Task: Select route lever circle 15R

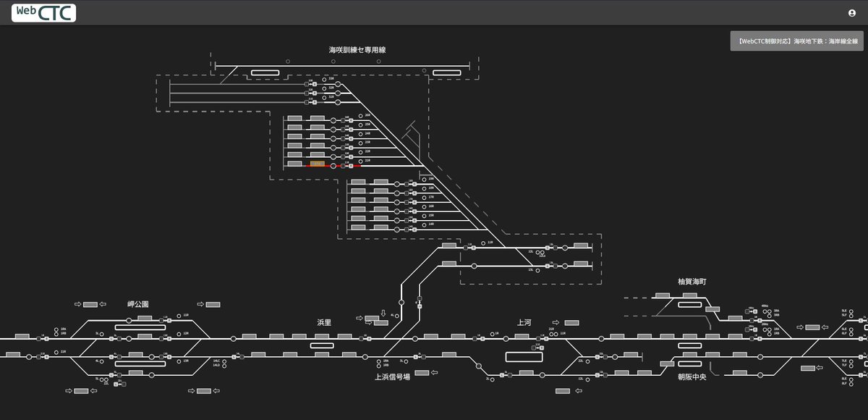Action: (x=424, y=216)
